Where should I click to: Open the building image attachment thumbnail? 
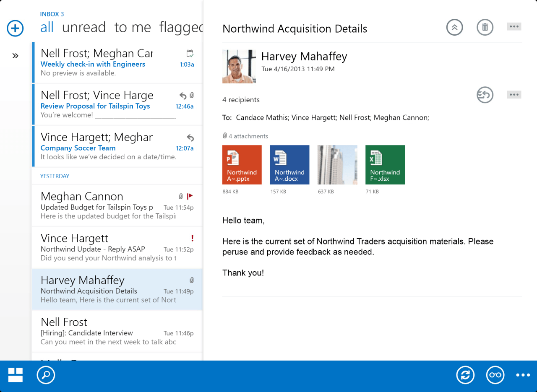click(x=337, y=165)
